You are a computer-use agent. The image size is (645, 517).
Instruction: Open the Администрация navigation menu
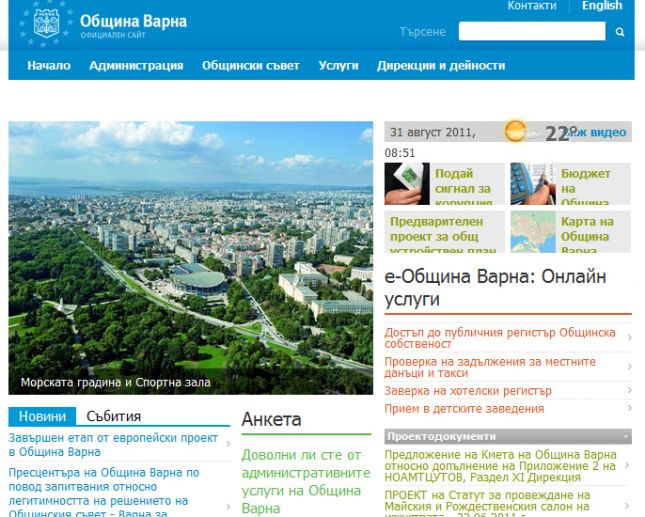point(136,66)
